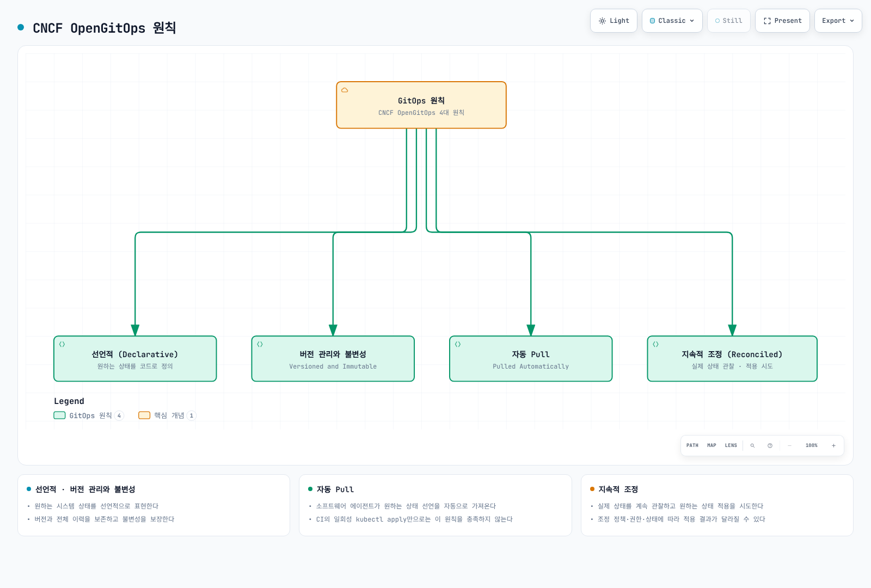Viewport: 871px width, 588px height.
Task: Select the 지속적 조정 (Reconciled) node
Action: tap(732, 359)
